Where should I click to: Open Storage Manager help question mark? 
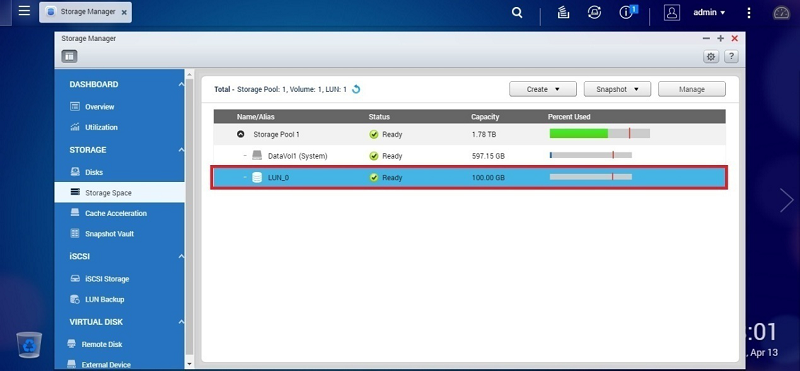coord(731,57)
